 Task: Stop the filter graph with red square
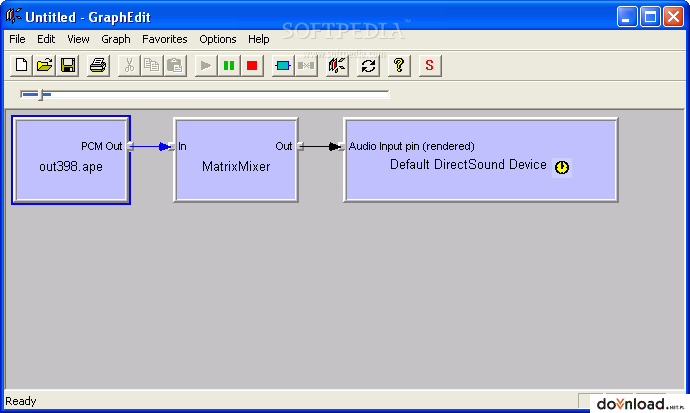tap(252, 66)
